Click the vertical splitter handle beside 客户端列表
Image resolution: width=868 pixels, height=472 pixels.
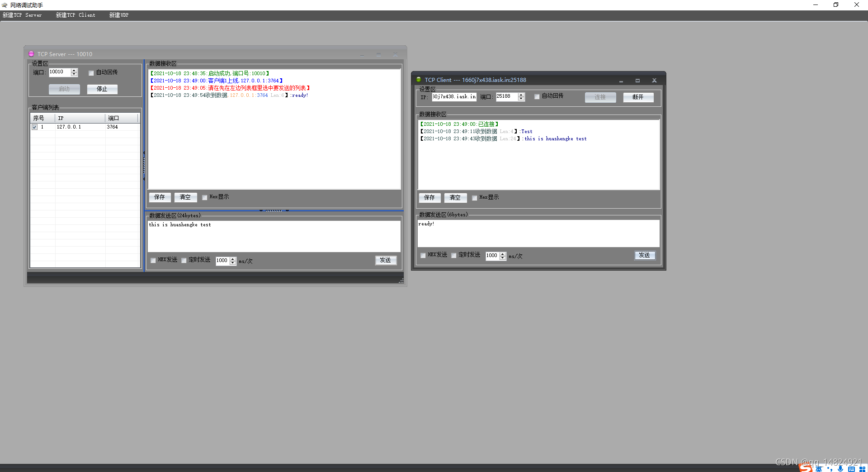pos(144,166)
